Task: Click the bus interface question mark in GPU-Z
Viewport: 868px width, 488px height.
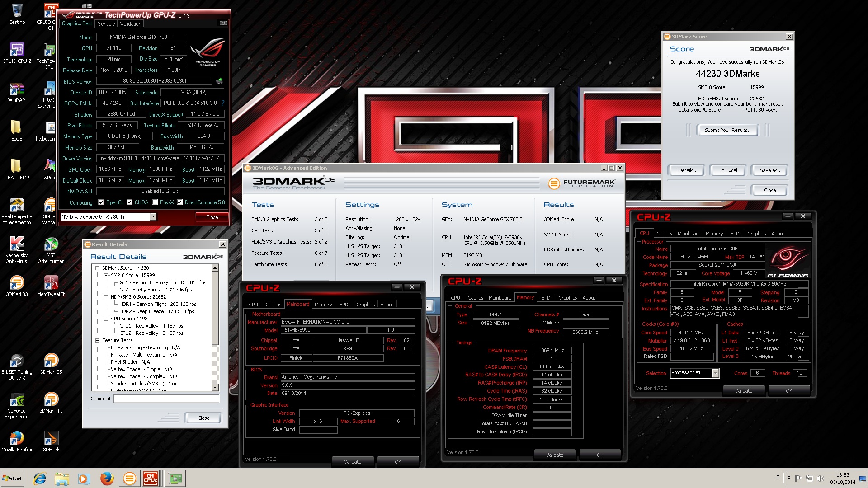Action: tap(223, 103)
